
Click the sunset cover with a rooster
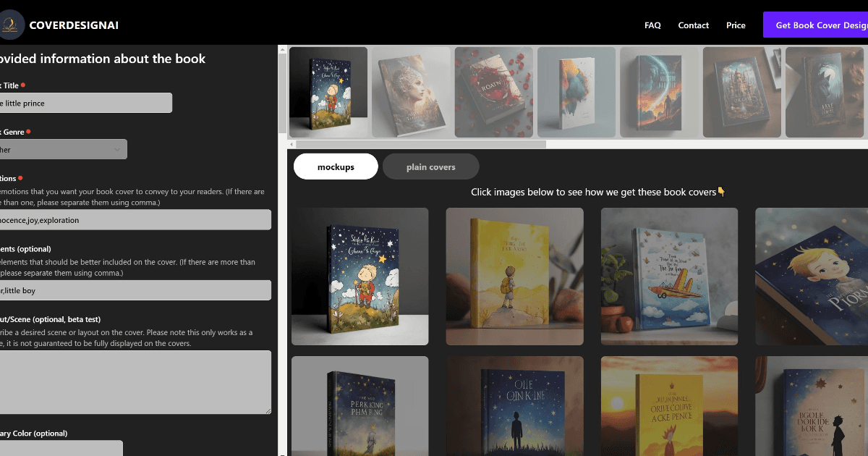pos(669,406)
